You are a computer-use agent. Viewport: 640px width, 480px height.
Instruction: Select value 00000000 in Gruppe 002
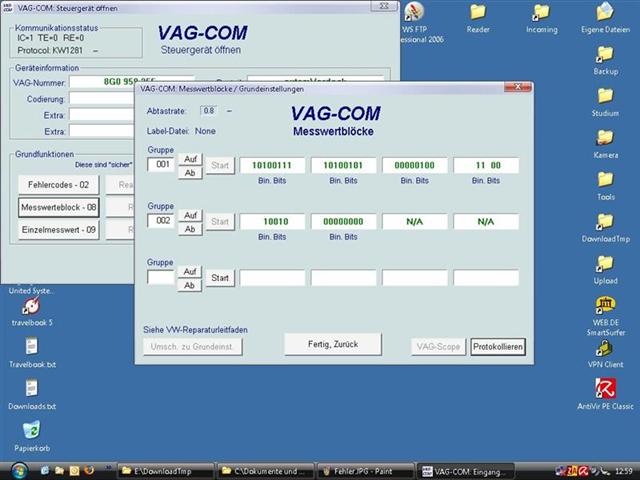click(x=344, y=222)
